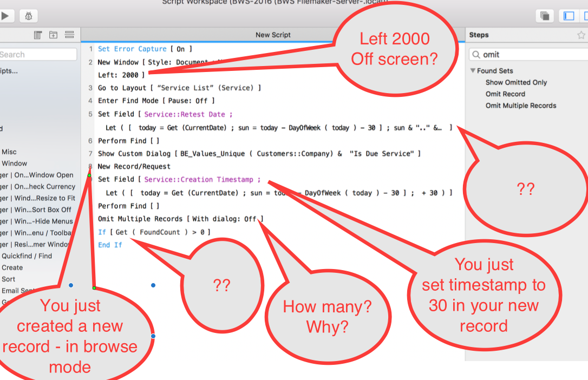Select the Set Field Service::Creation Timestamp line
588x380 pixels.
[x=179, y=180]
